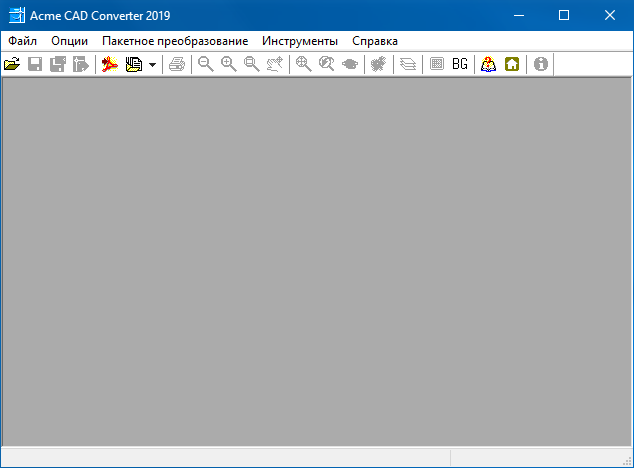The height and width of the screenshot is (468, 634).
Task: Open the help book icon
Action: point(488,64)
